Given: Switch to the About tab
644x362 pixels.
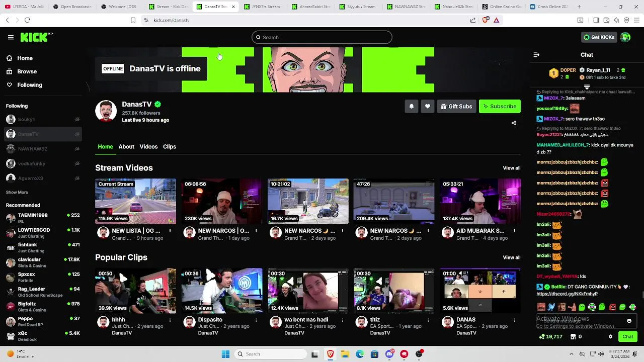Looking at the screenshot, I should 126,146.
